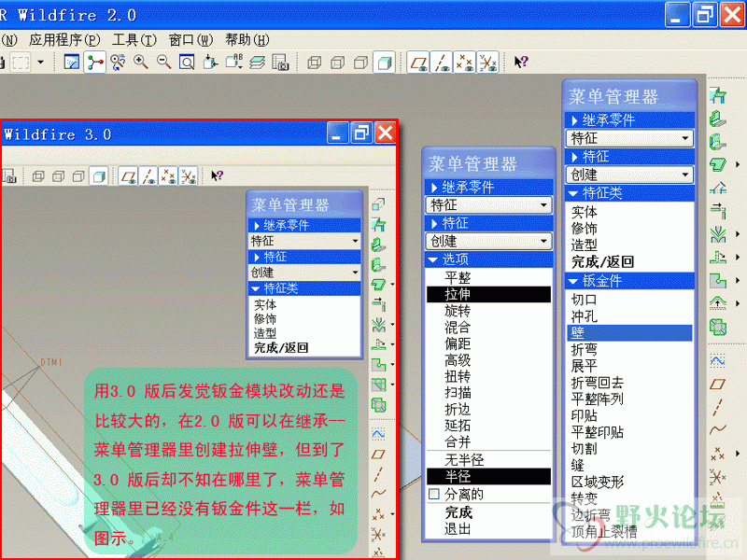Select 切口 in the 钣金件 list

585,300
